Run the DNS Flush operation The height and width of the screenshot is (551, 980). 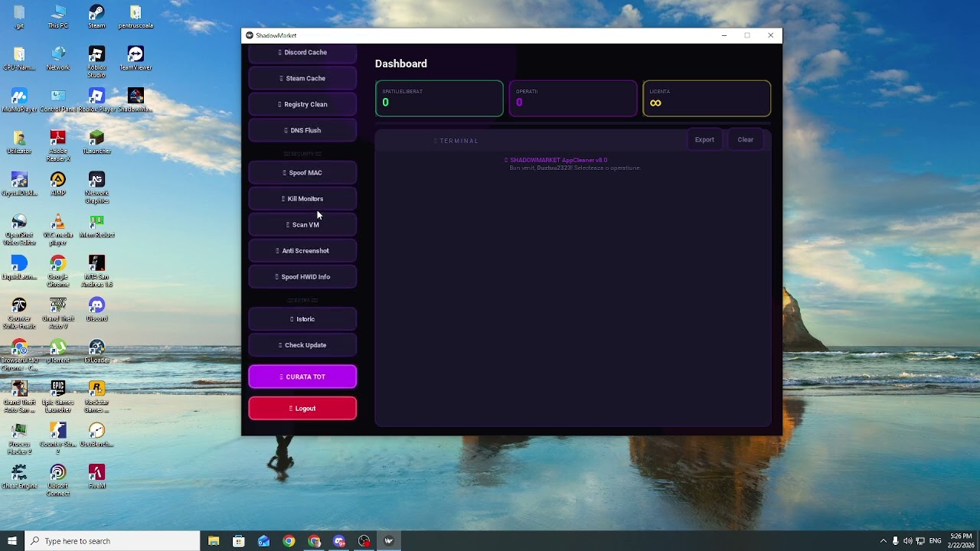click(302, 130)
